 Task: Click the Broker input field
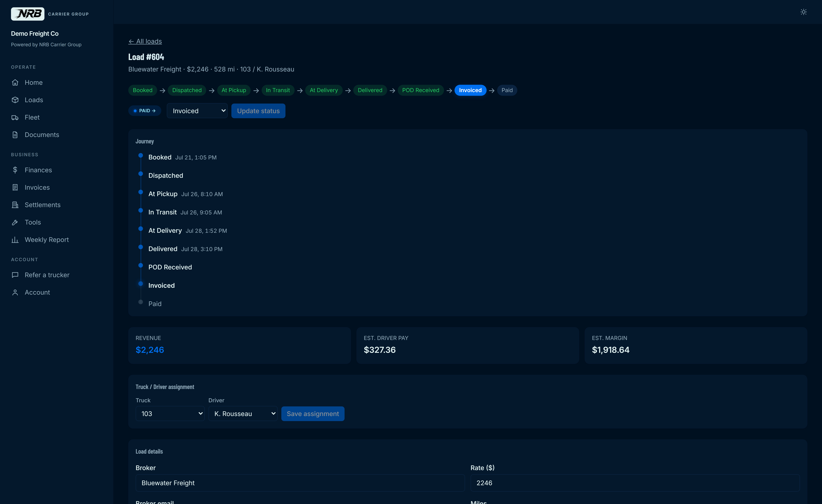pos(300,483)
